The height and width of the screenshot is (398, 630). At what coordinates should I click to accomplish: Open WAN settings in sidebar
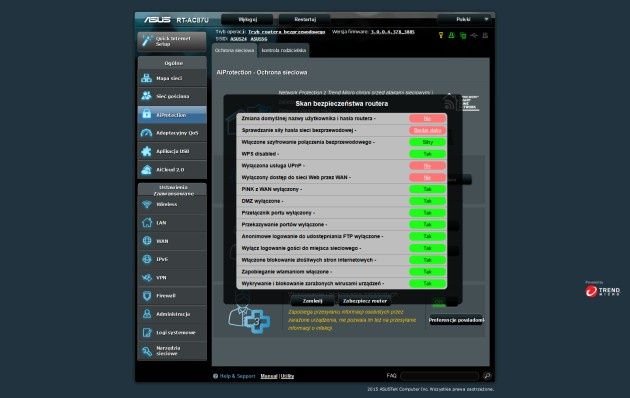click(x=172, y=241)
